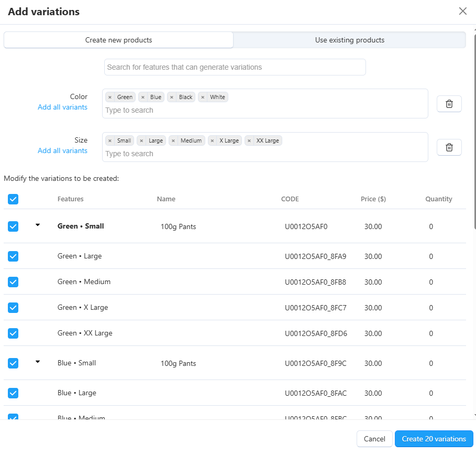Click the dialog vertical scrollbar
This screenshot has width=476, height=455.
(474, 131)
